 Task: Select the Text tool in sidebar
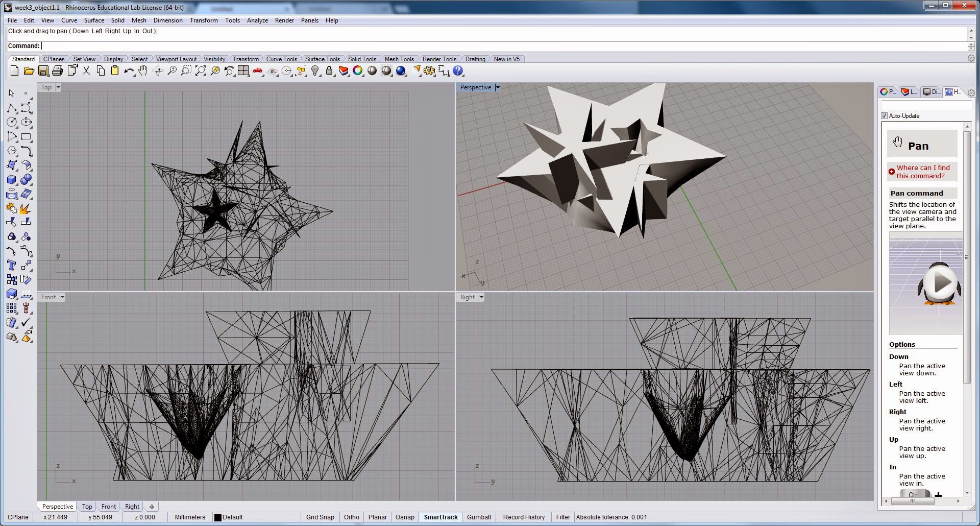pyautogui.click(x=11, y=265)
